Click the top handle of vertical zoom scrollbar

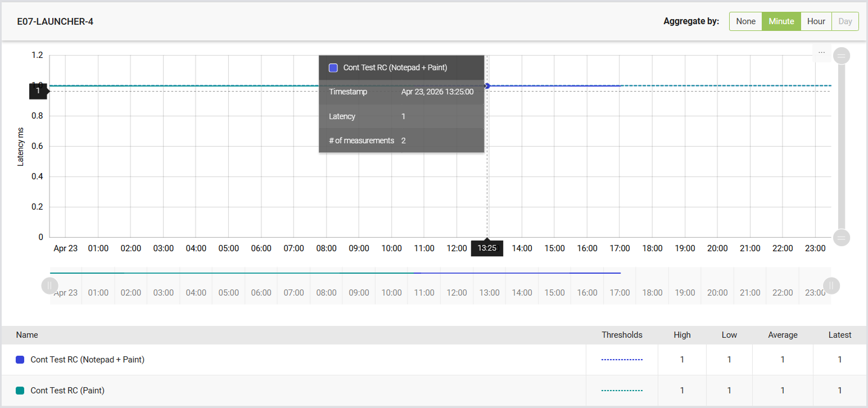click(842, 56)
